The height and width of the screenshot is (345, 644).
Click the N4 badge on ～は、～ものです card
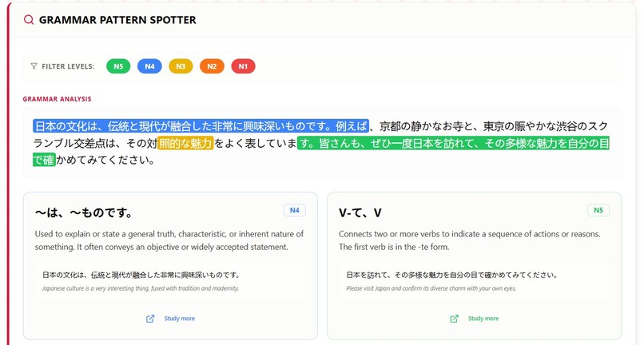click(x=295, y=210)
